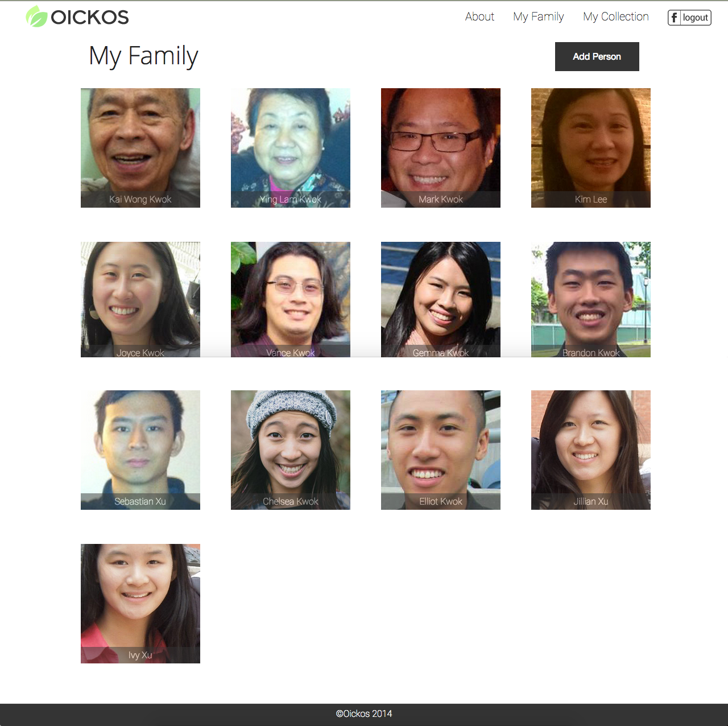Open Brandon Kwok's profile photo
The height and width of the screenshot is (726, 728).
pyautogui.click(x=591, y=299)
